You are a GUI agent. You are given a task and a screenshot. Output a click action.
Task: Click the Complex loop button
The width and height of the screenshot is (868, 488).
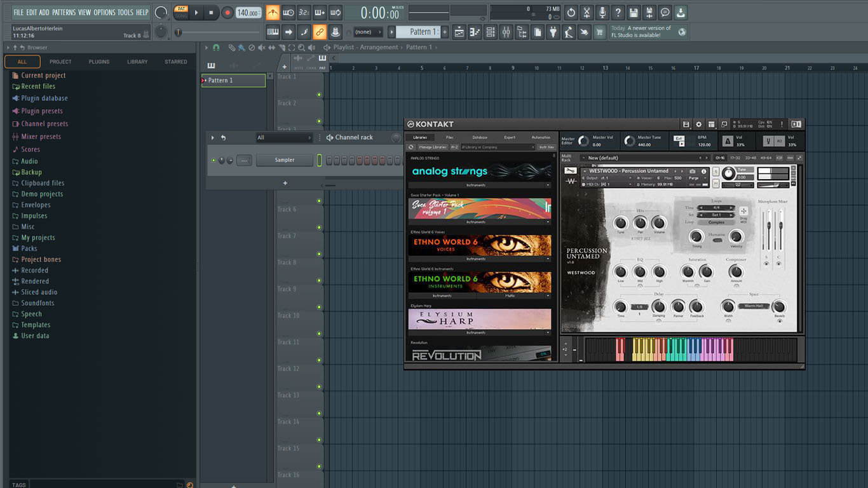coord(716,222)
